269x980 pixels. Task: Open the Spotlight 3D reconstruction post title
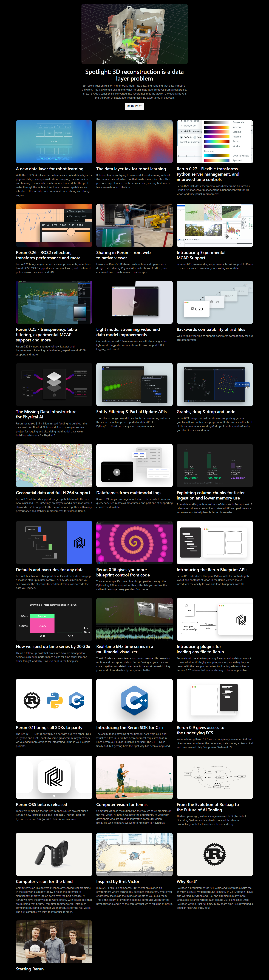coord(135,75)
